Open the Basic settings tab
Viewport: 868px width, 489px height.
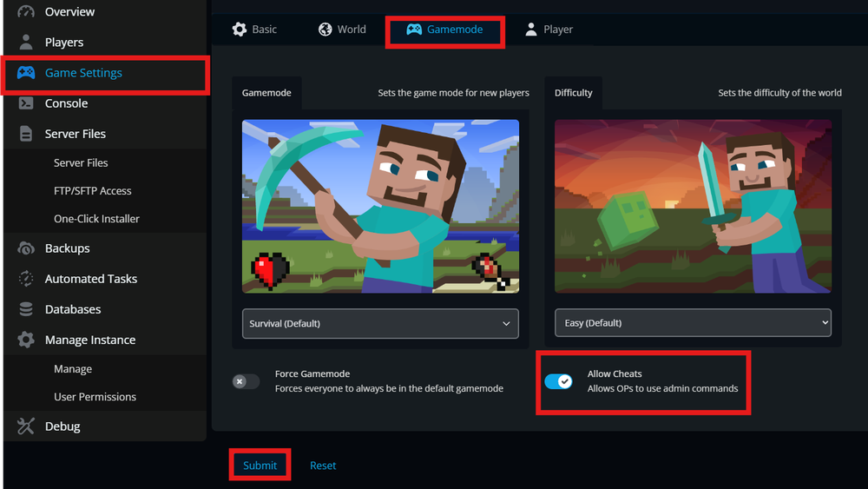coord(254,30)
